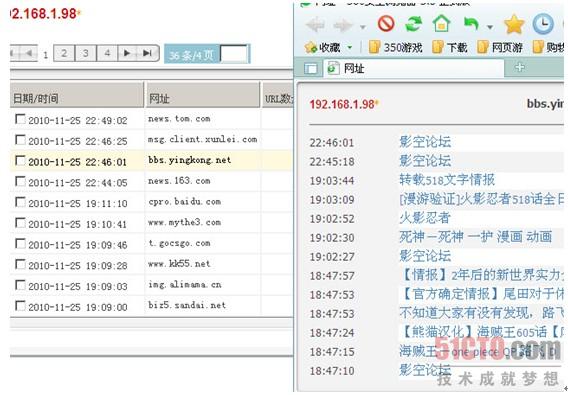This screenshot has width=568, height=395.
Task: Open the dropdown next to forward arrow
Action: pyautogui.click(x=362, y=27)
